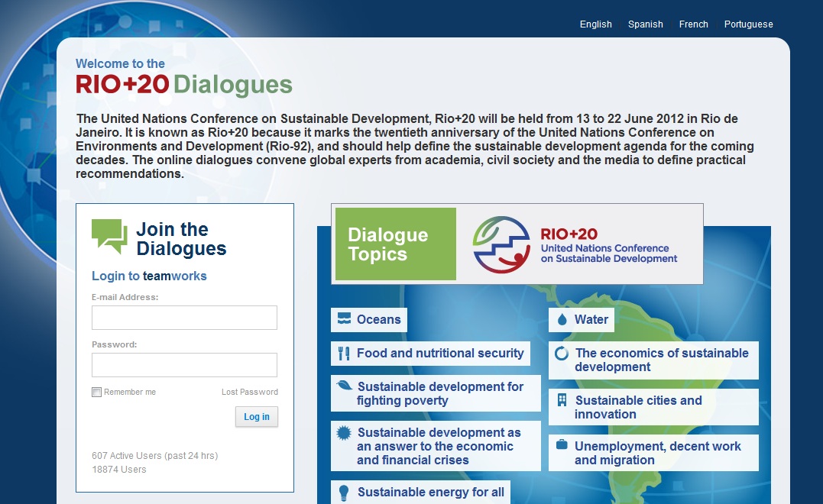Screen dimensions: 823x504
Task: Click the E-mail Address input field
Action: (x=184, y=318)
